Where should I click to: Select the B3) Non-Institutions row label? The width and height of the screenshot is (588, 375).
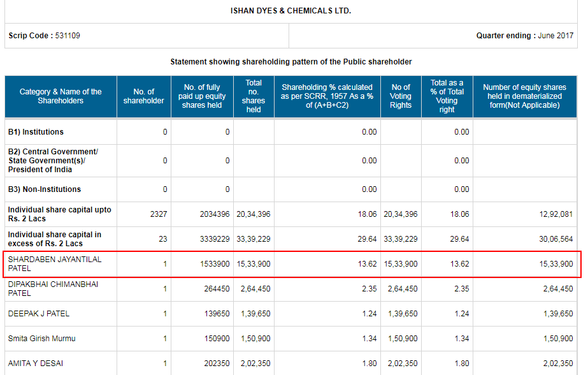pyautogui.click(x=45, y=189)
